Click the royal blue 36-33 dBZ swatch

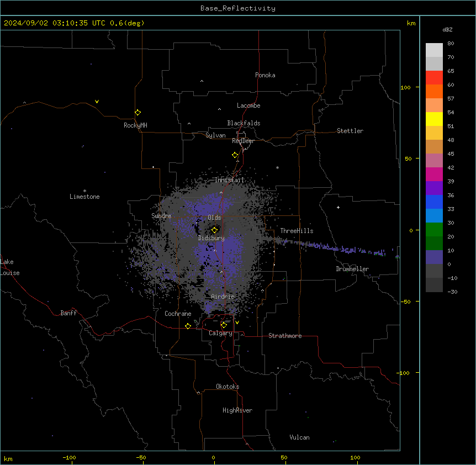tap(434, 202)
